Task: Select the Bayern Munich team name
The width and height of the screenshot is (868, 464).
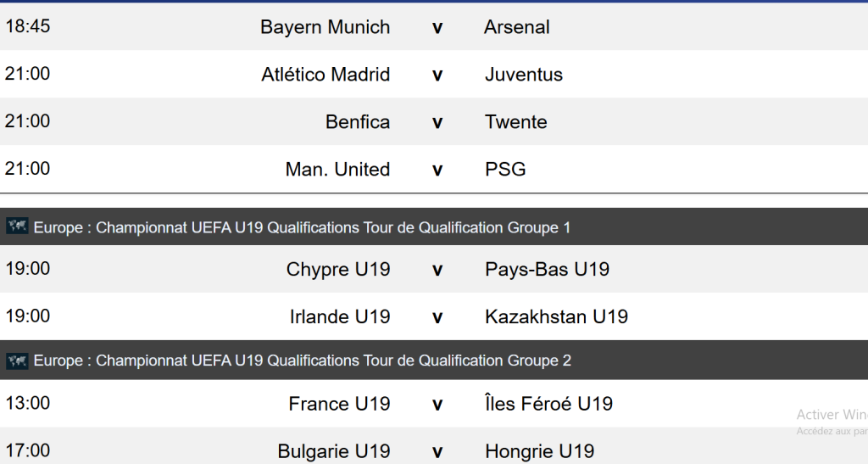Action: [325, 27]
